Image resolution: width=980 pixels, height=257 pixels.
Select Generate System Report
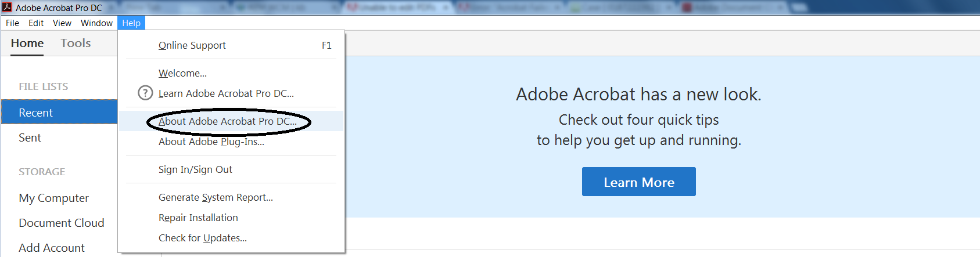click(x=216, y=197)
